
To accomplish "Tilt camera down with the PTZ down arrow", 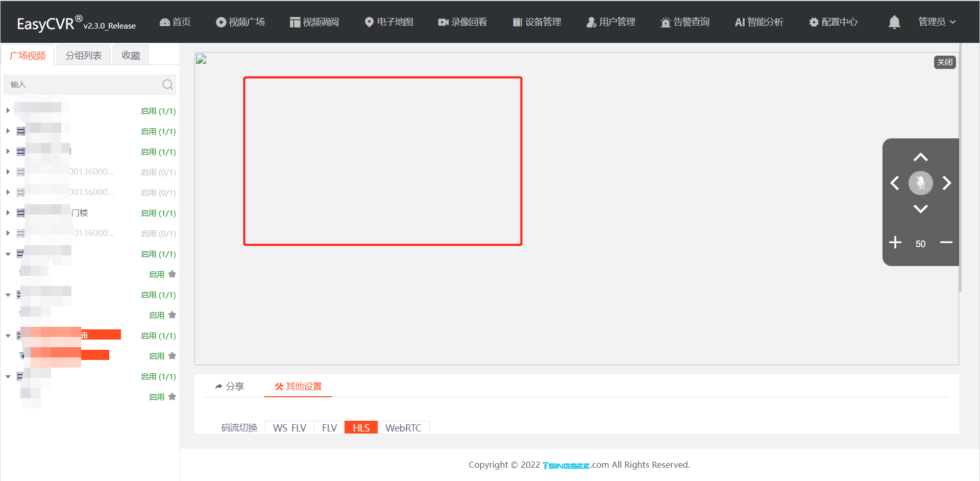I will [x=921, y=208].
